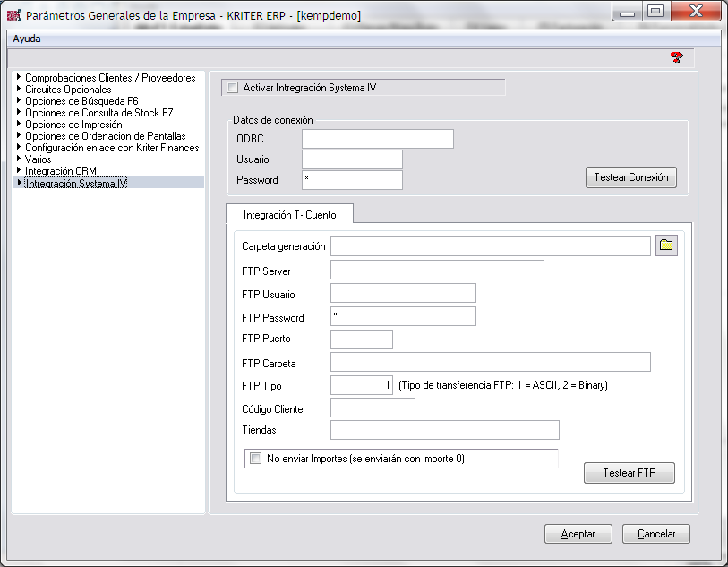The width and height of the screenshot is (728, 567).
Task: Expand Opciones de Impresión arrow
Action: click(x=19, y=123)
